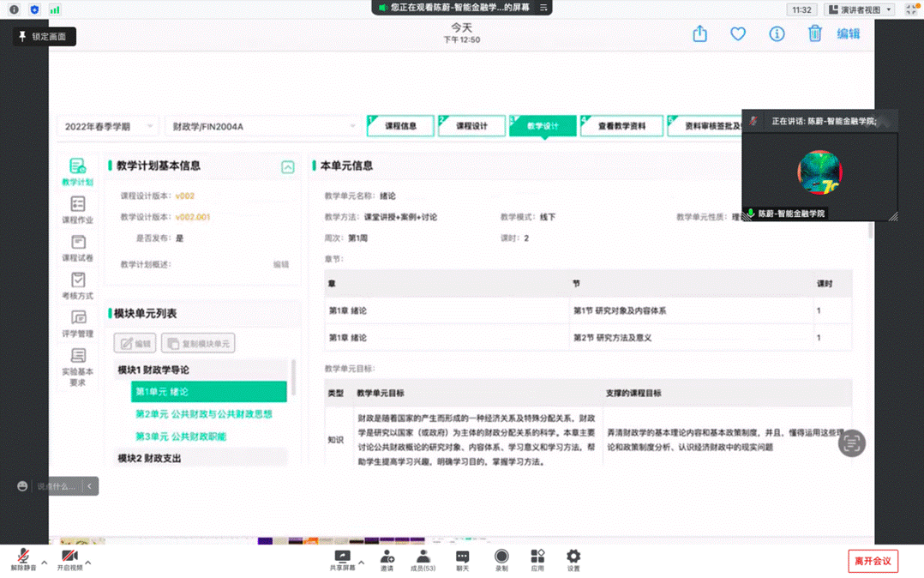The image size is (924, 578).
Task: Open the 聊天 chat icon
Action: pyautogui.click(x=463, y=559)
